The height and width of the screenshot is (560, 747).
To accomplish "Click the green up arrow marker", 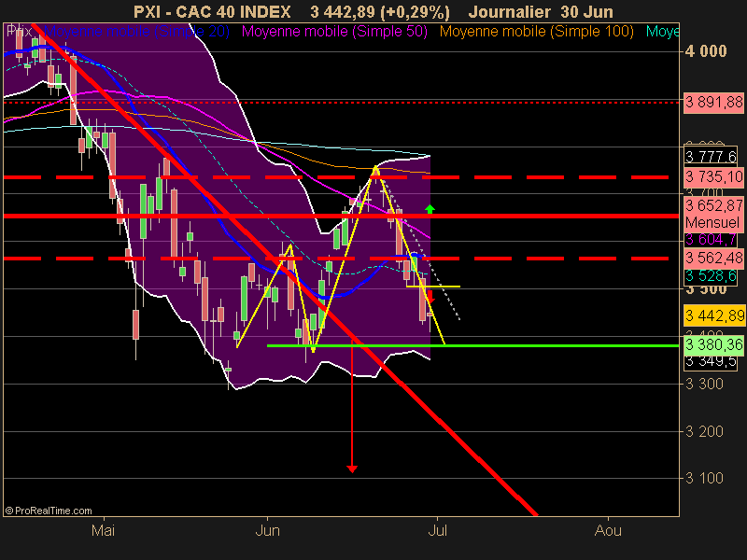I will coord(430,208).
